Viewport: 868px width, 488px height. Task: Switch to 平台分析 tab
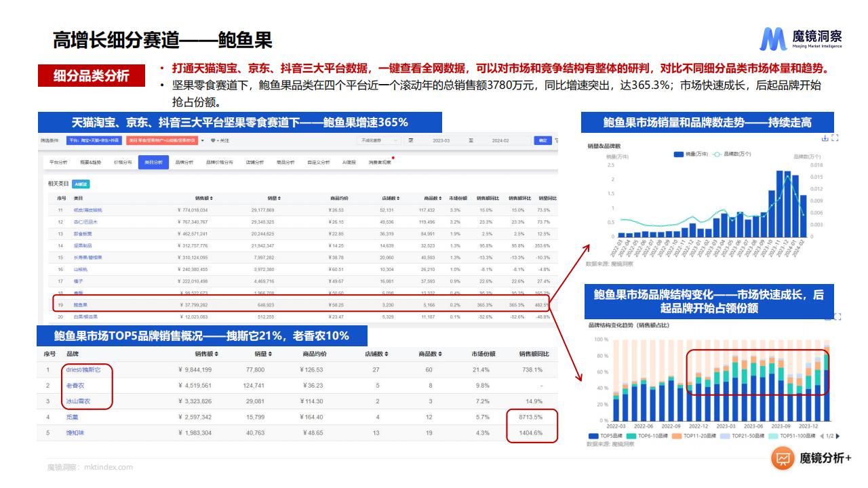(x=59, y=163)
